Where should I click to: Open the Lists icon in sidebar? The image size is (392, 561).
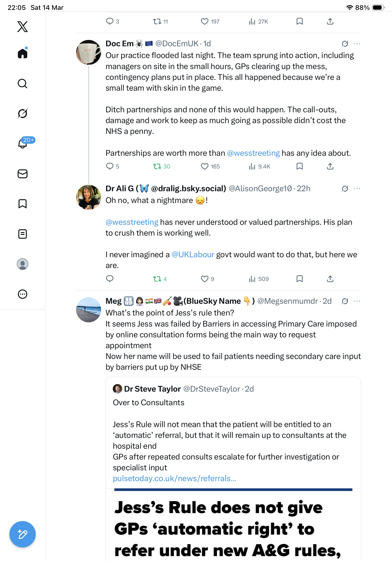point(23,234)
